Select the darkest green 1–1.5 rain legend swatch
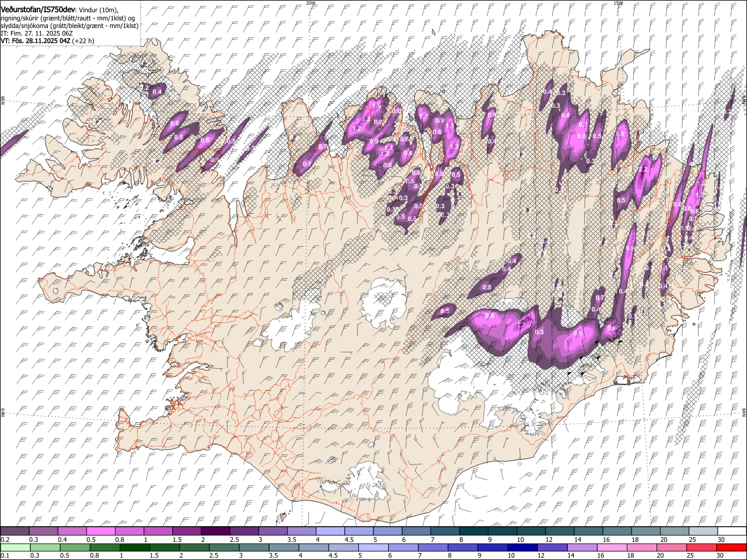Screen dimensions: 747x560 [x=134, y=547]
